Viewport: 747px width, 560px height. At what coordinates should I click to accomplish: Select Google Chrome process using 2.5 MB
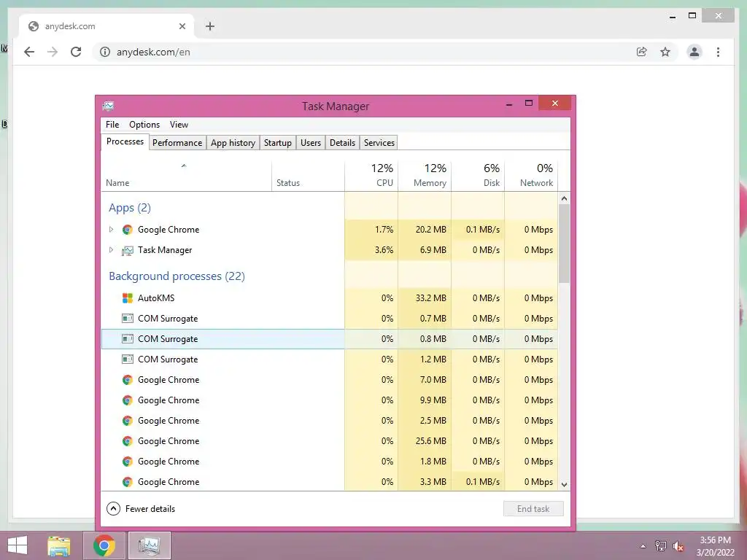(x=329, y=421)
